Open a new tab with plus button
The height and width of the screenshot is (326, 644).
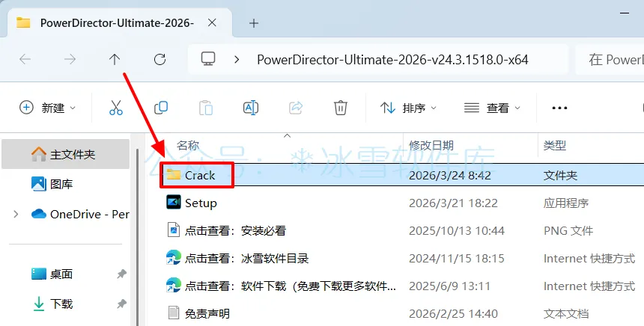click(254, 23)
